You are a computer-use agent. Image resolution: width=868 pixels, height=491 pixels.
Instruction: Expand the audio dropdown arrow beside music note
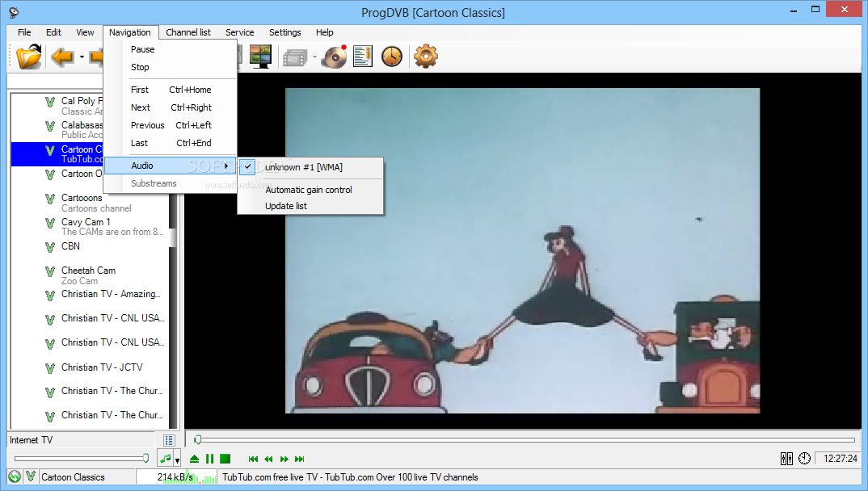[177, 460]
